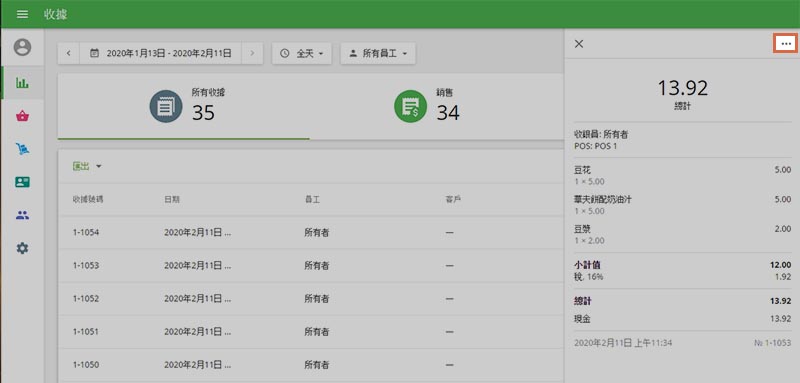
Task: Click the large 13.92 total amount
Action: (x=682, y=88)
